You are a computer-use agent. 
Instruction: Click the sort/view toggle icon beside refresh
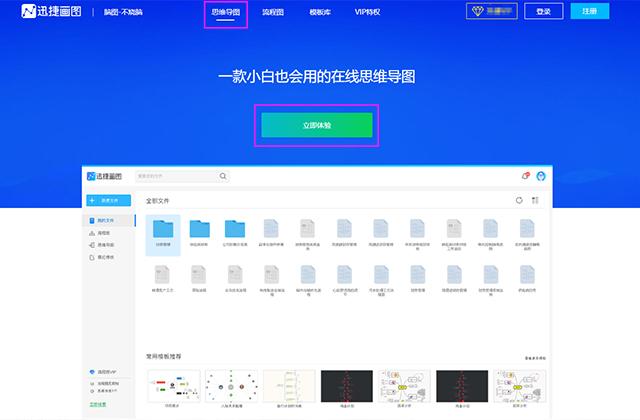535,200
